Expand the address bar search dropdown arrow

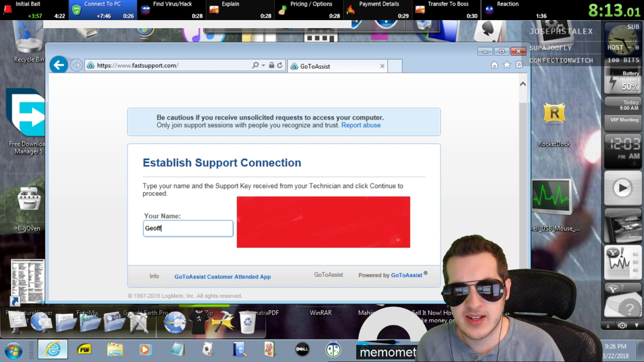pyautogui.click(x=263, y=65)
